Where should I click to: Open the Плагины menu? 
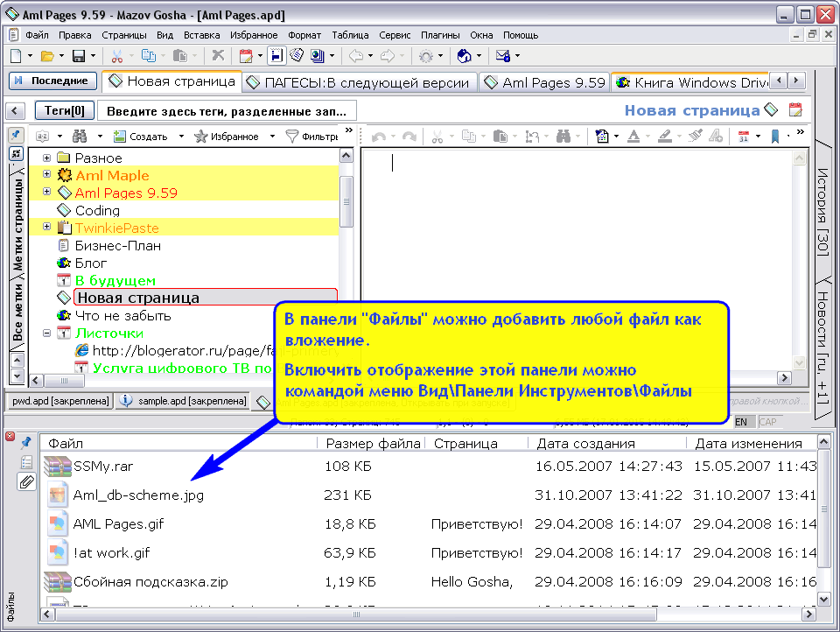coord(440,35)
